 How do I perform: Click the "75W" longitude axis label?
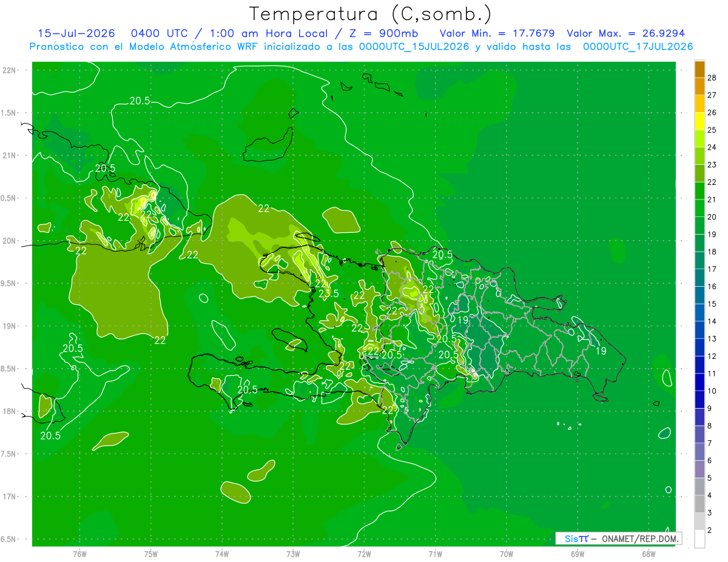pyautogui.click(x=151, y=554)
